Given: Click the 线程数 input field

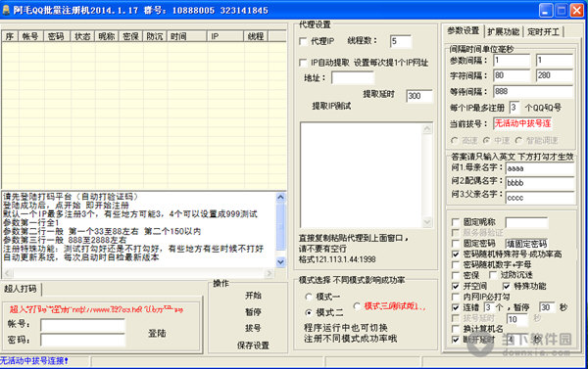Looking at the screenshot, I should tap(401, 41).
